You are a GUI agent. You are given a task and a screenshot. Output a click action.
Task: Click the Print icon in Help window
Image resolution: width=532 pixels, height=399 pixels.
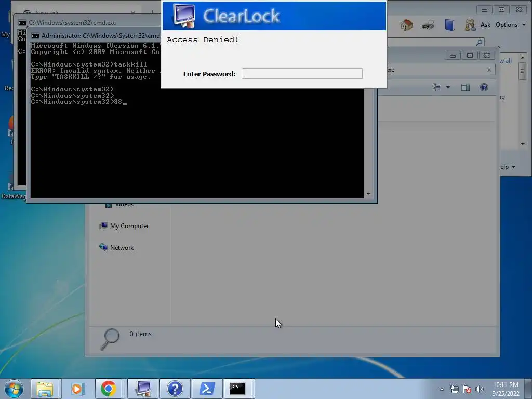pos(428,25)
